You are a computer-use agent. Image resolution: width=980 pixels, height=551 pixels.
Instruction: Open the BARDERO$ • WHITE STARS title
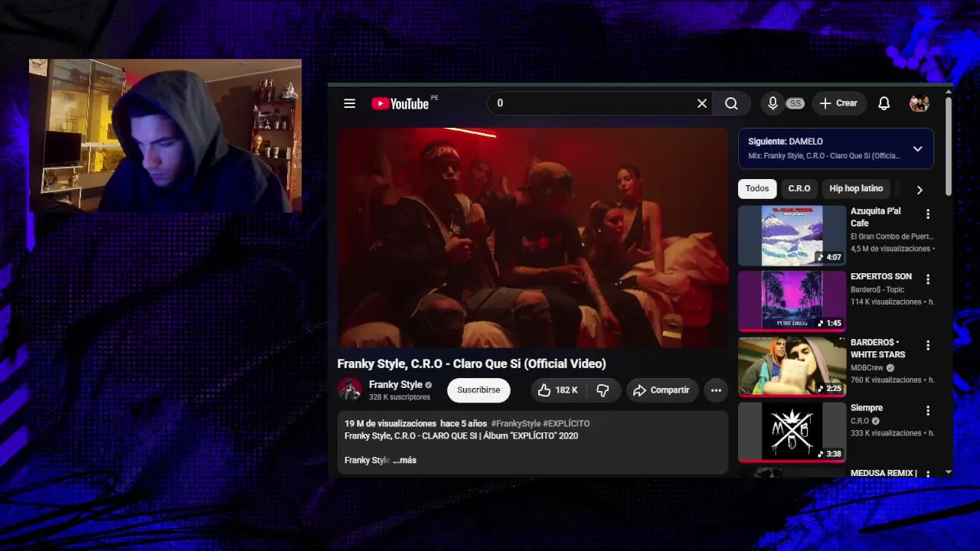click(x=878, y=348)
